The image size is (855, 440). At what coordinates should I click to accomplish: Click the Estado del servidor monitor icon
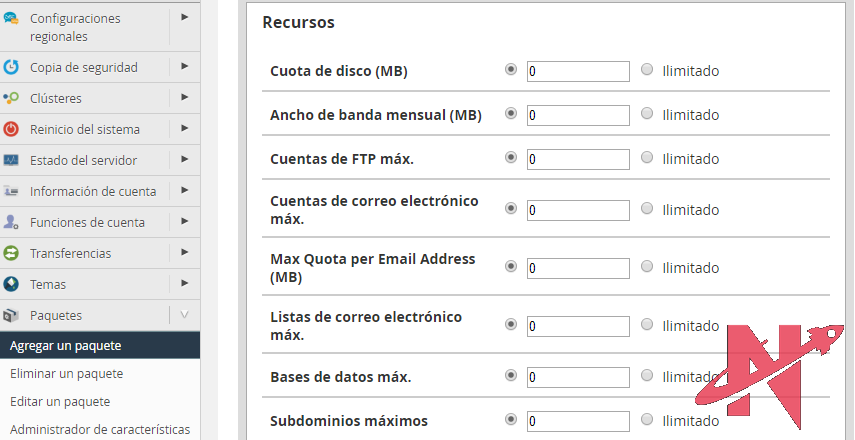tap(11, 160)
